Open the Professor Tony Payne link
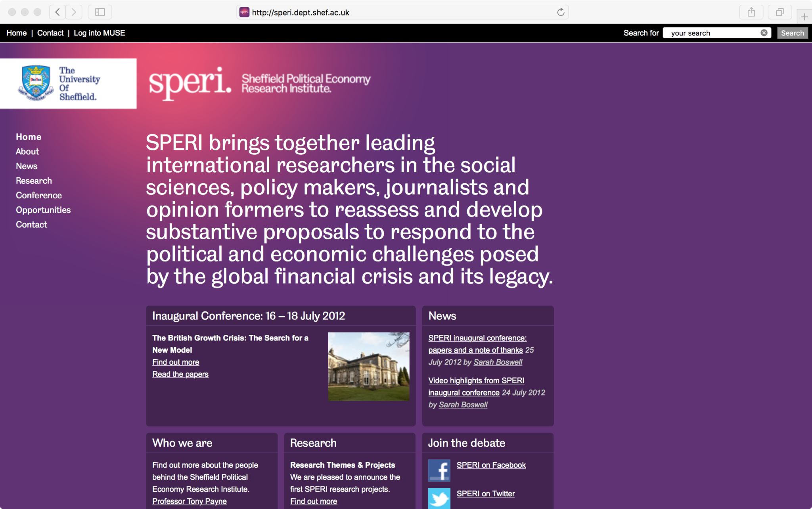Image resolution: width=812 pixels, height=509 pixels. 190,501
